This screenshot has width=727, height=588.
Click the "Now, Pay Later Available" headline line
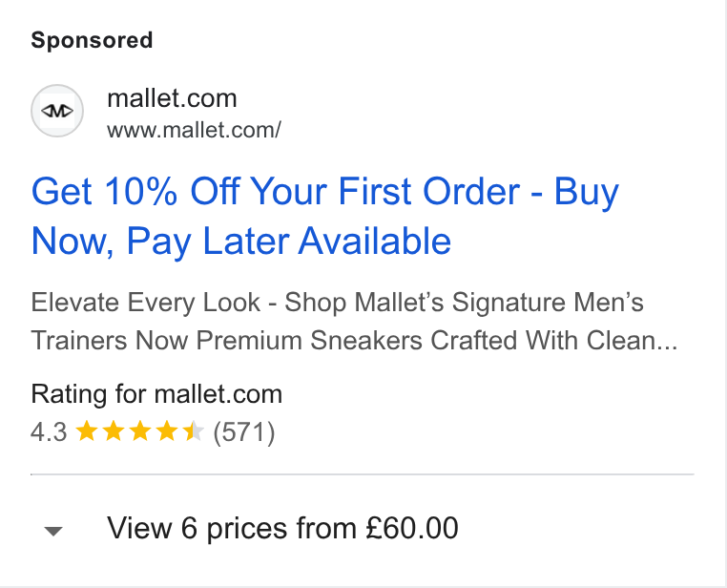coord(241,241)
